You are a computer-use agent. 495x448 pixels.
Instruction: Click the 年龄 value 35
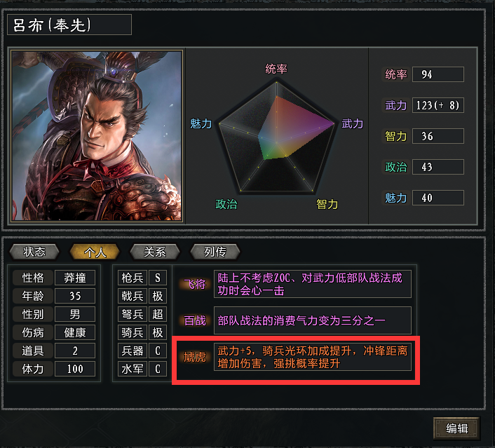click(x=75, y=296)
